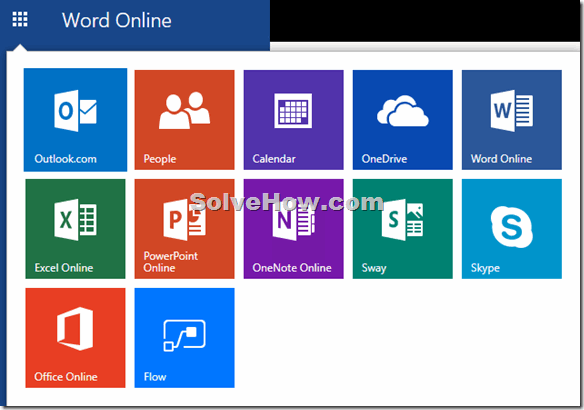Click the Outlook.com label text
The image size is (584, 410).
tap(66, 159)
